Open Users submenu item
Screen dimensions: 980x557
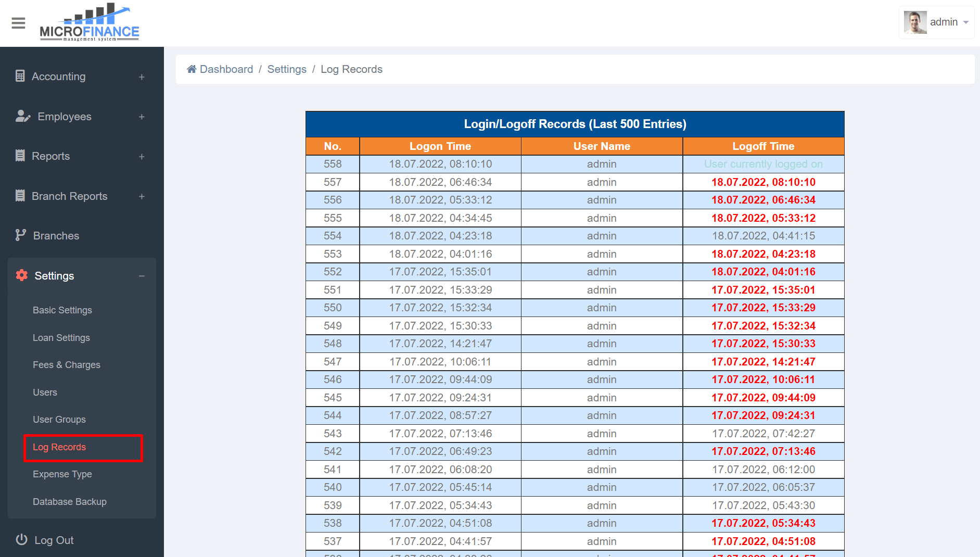(x=45, y=393)
